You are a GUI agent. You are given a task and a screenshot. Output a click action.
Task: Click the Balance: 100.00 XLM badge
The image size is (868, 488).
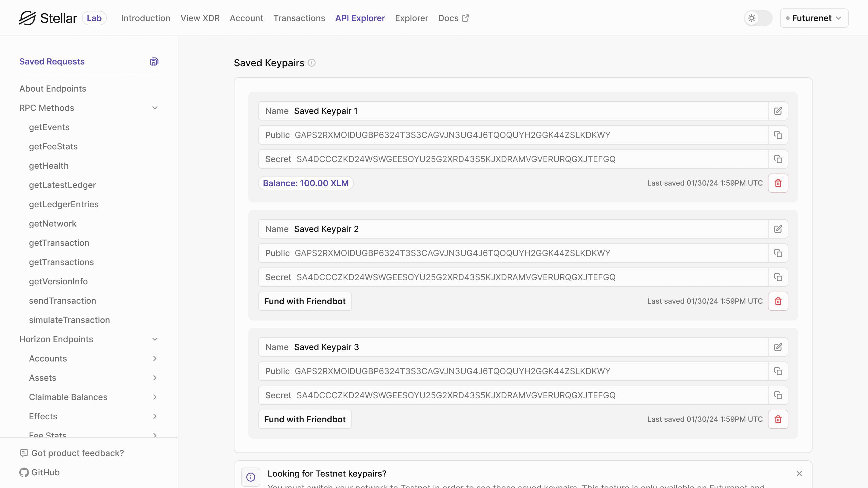coord(306,183)
